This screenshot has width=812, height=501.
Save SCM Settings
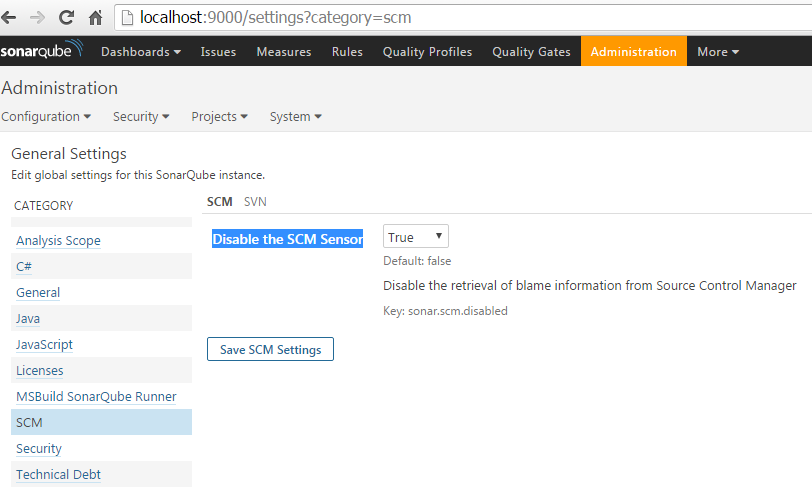pos(270,349)
